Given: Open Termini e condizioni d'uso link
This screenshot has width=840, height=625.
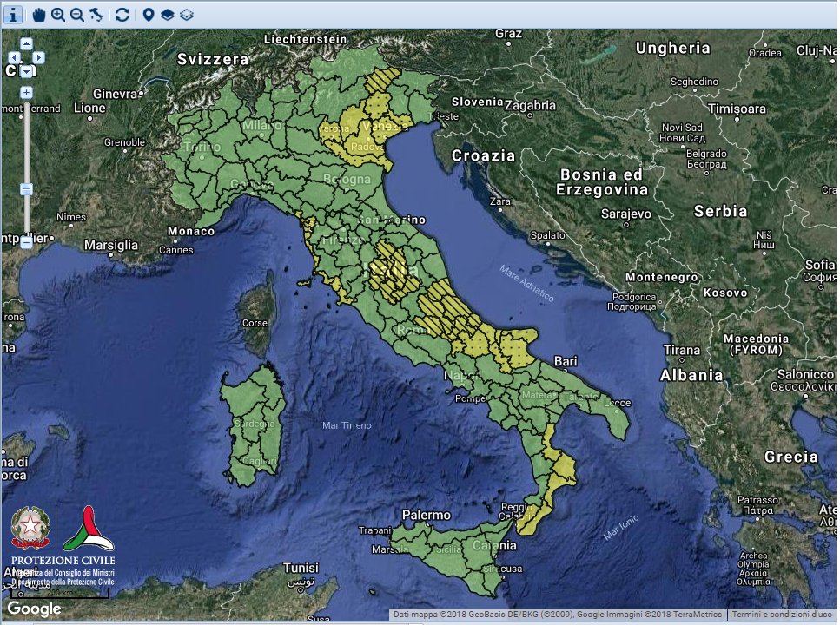Looking at the screenshot, I should 782,615.
